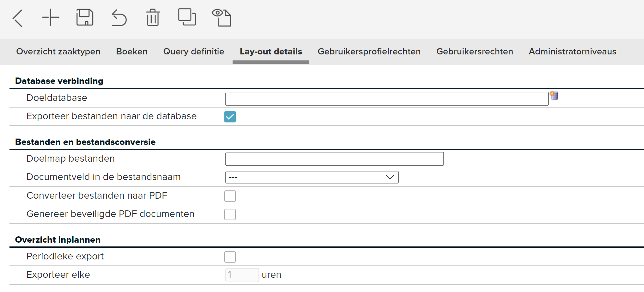Click the Doeldatabase input field
Viewport: 644px width, 292px height.
point(387,99)
